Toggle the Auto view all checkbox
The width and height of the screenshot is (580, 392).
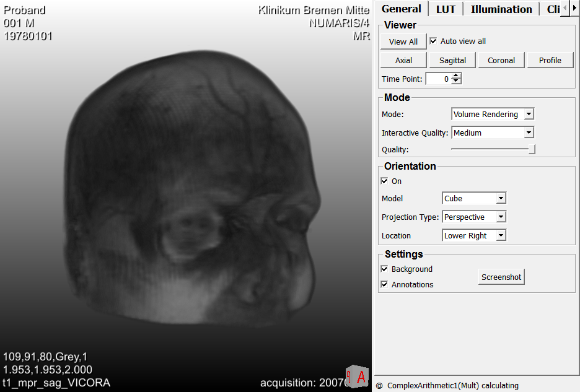click(433, 41)
